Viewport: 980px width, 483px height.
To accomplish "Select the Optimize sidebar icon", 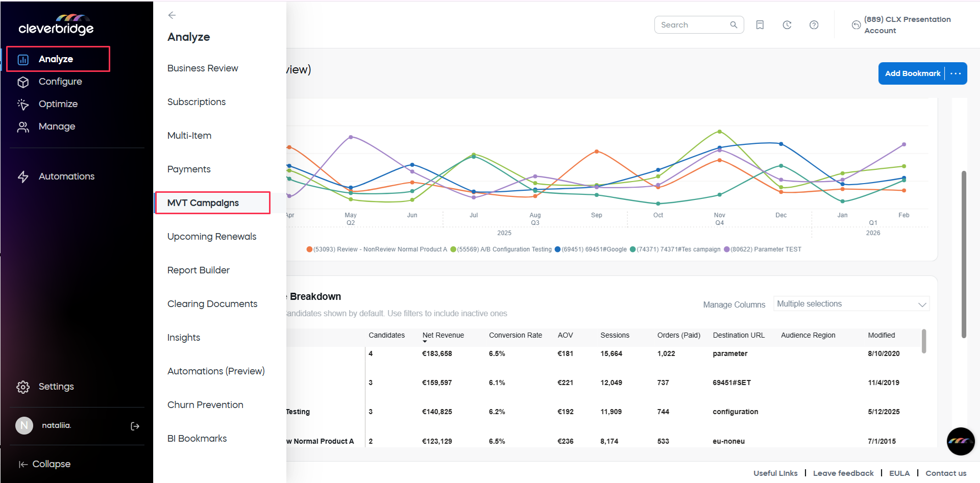I will coord(23,104).
